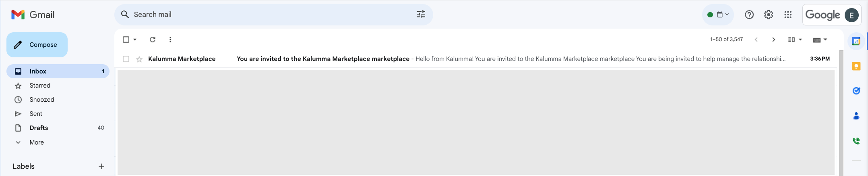Screen dimensions: 868x176
Task: Open Contacts side panel icon
Action: 856,116
